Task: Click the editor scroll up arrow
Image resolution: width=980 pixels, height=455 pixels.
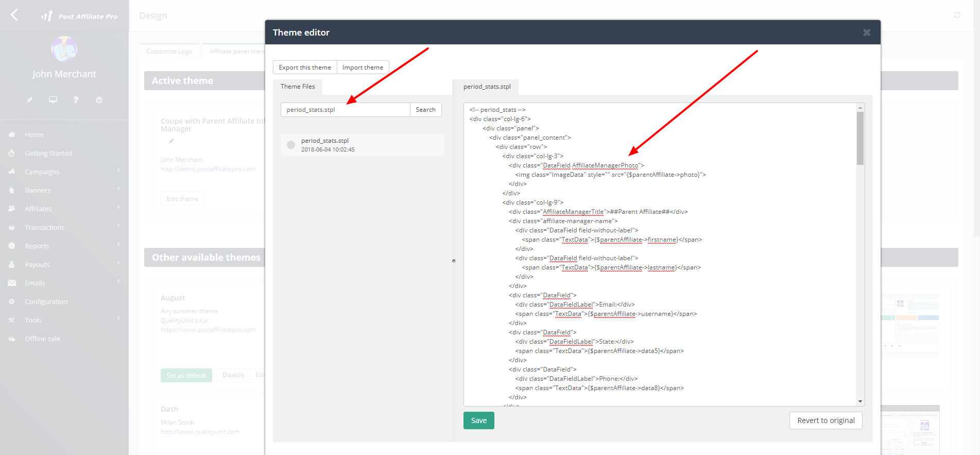Action: coord(860,107)
